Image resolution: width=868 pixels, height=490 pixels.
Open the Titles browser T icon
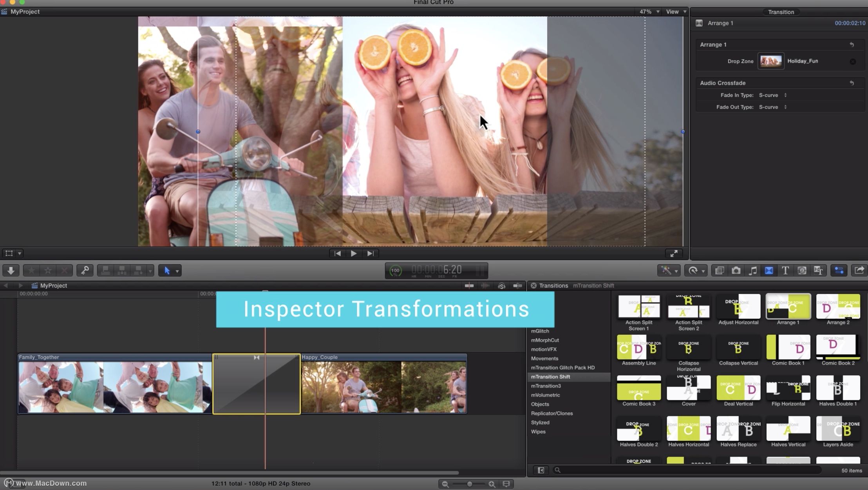pos(785,270)
